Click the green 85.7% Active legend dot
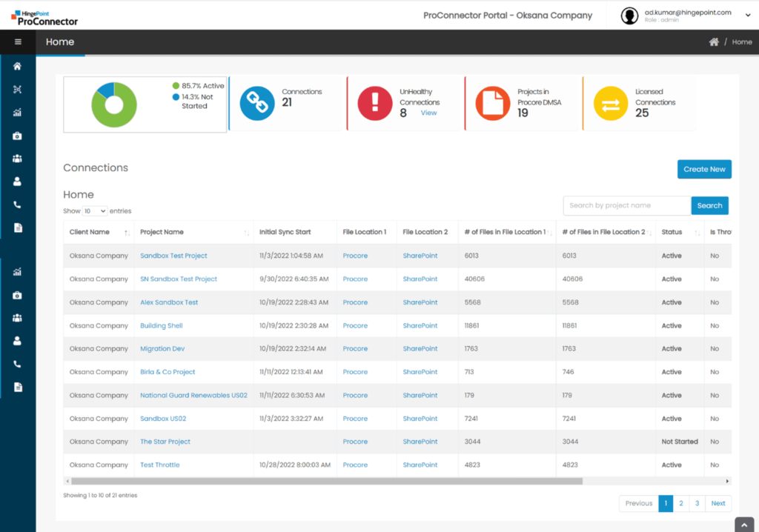Viewport: 759px width, 532px height. point(176,86)
